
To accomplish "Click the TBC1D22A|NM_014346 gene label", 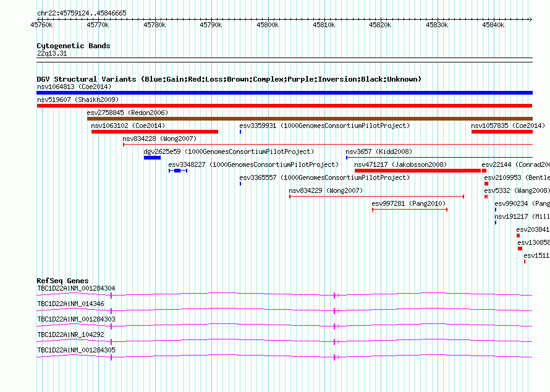I will [x=70, y=304].
